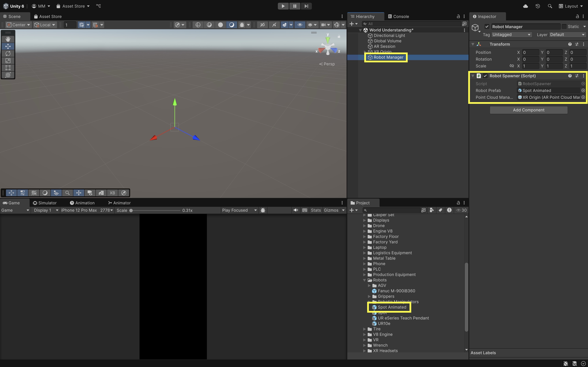Image resolution: width=588 pixels, height=367 pixels.
Task: Select the Scale tool
Action: [8, 61]
